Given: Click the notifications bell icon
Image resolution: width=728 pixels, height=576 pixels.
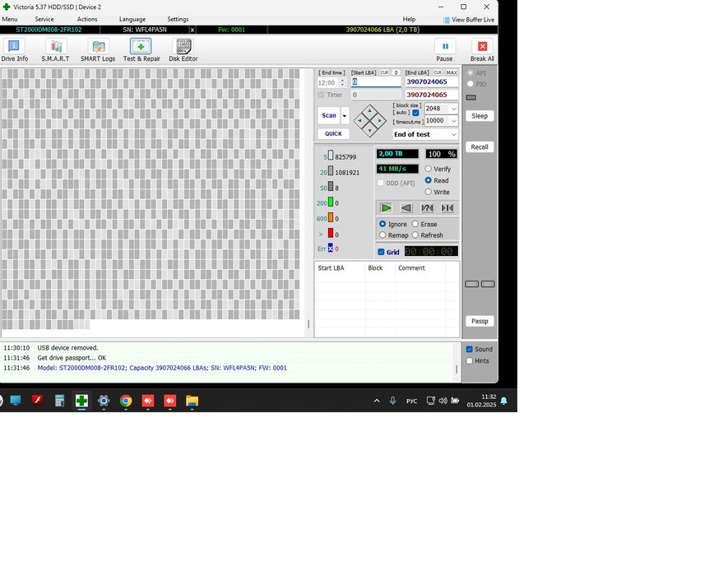Looking at the screenshot, I should pyautogui.click(x=503, y=401).
